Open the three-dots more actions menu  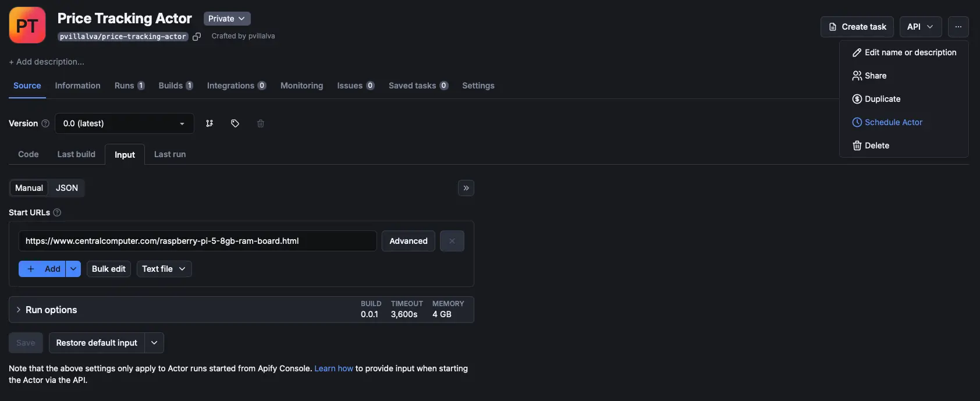958,27
